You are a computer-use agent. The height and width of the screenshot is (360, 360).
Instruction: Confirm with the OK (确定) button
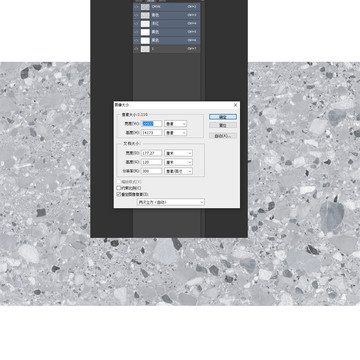pyautogui.click(x=223, y=117)
